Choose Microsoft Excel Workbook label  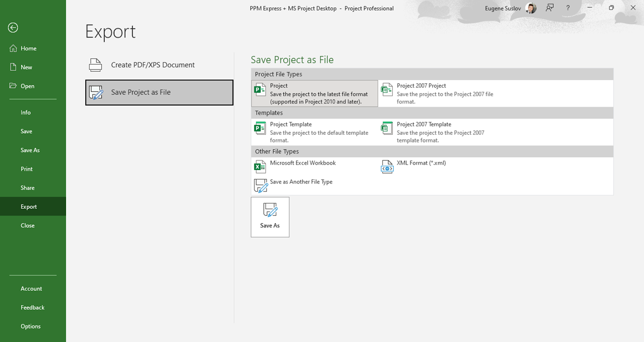303,163
